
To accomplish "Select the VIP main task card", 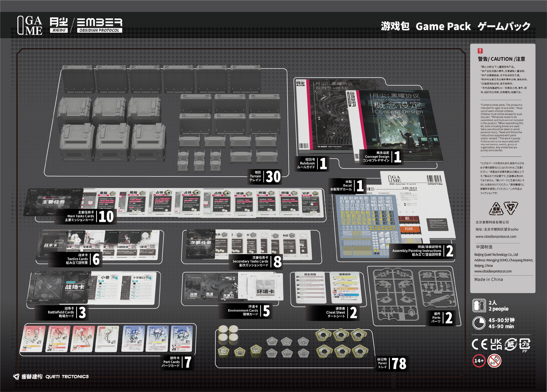I will tap(311, 203).
